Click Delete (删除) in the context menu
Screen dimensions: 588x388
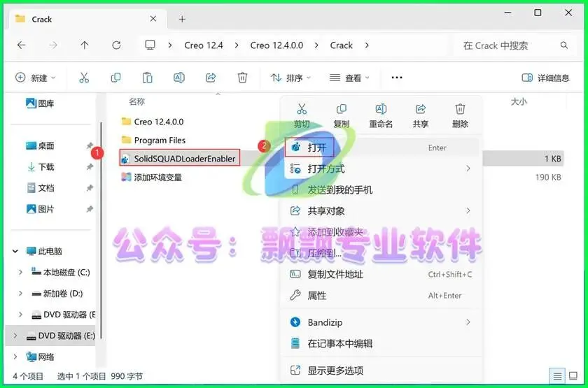pos(460,116)
